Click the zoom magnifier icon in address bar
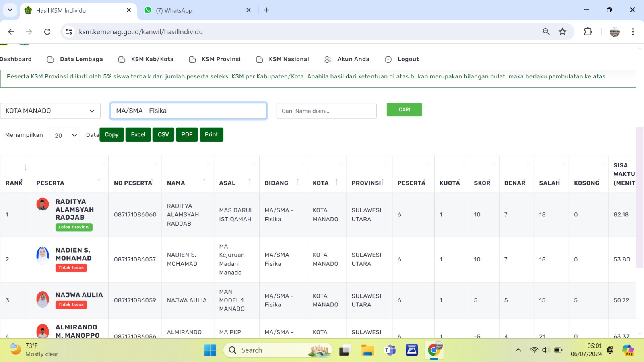The image size is (644, 362). (x=546, y=32)
